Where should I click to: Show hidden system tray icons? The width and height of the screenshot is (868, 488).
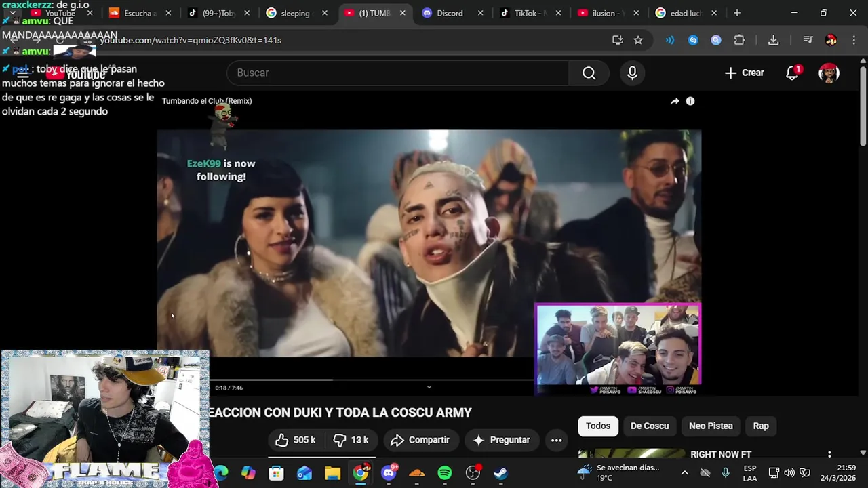click(x=684, y=472)
